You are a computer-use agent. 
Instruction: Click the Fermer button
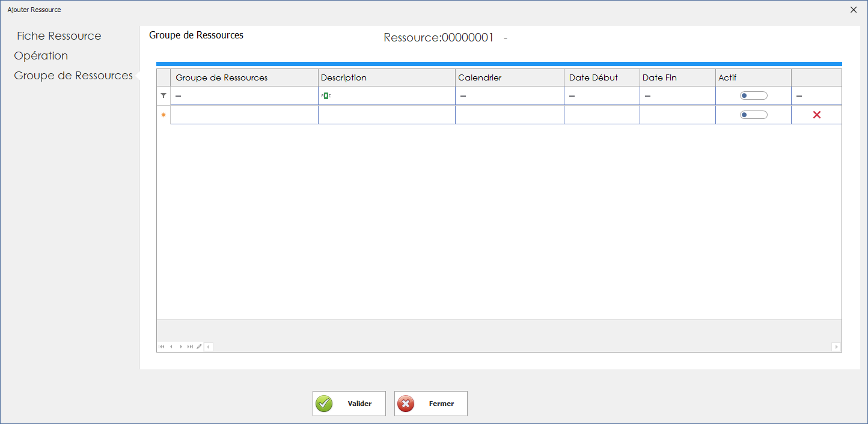[x=430, y=403]
